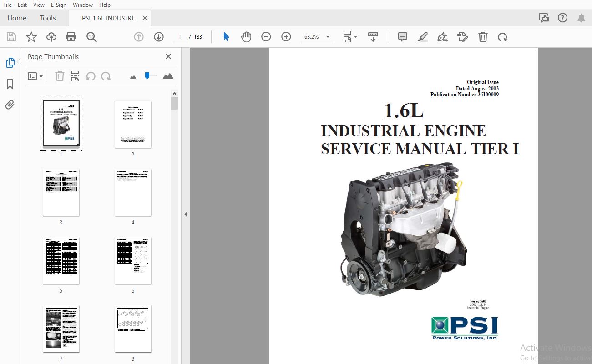Image resolution: width=592 pixels, height=364 pixels.
Task: Add a sticky note comment
Action: [x=403, y=37]
